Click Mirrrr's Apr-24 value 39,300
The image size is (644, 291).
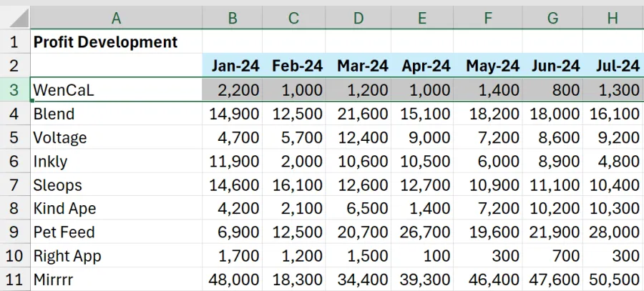coord(422,280)
